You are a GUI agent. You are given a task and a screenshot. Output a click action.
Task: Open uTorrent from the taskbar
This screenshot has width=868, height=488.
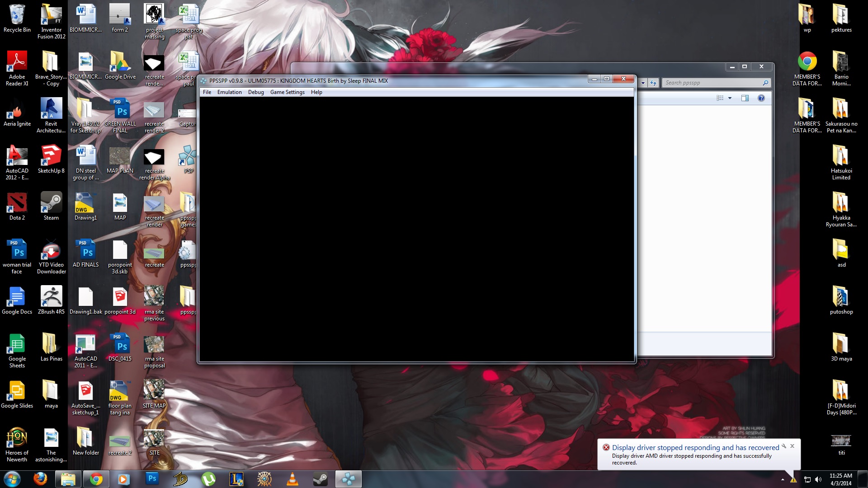[x=208, y=479]
